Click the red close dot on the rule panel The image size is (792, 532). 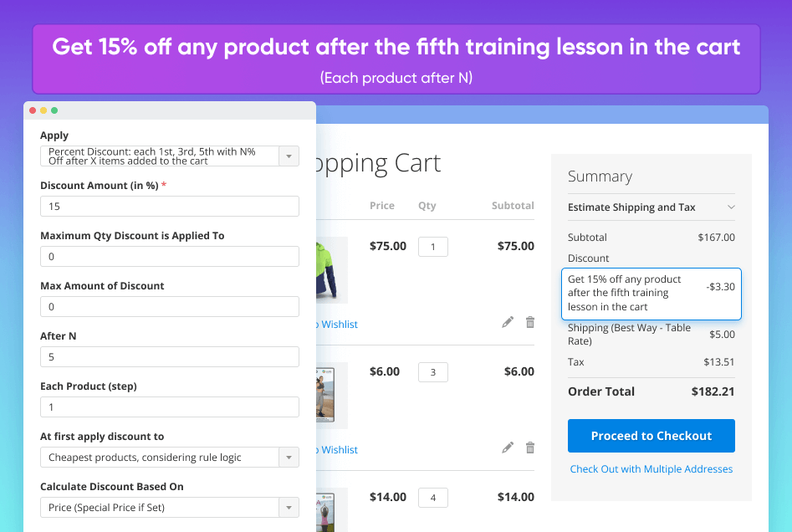coord(33,110)
